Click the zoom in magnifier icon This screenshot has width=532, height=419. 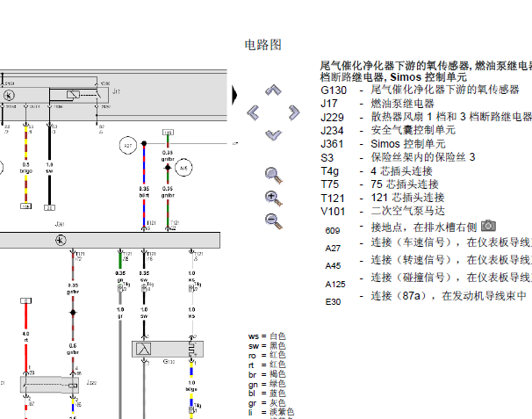click(x=274, y=199)
